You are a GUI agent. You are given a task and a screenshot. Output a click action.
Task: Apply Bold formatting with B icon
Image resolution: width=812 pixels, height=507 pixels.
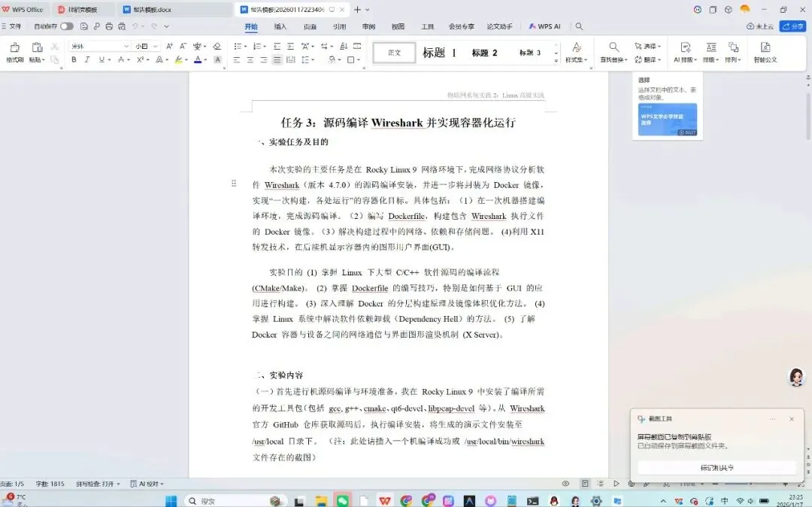(74, 59)
